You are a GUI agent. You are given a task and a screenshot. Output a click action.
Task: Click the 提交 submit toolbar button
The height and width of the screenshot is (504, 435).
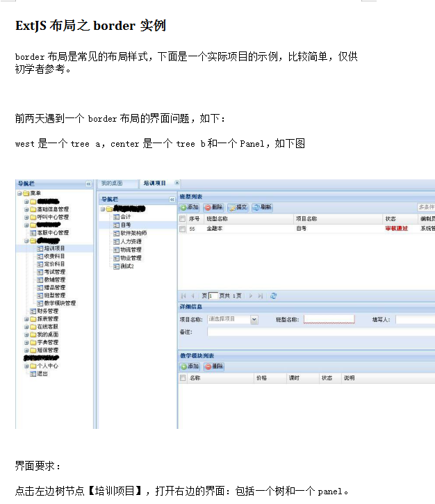(238, 207)
